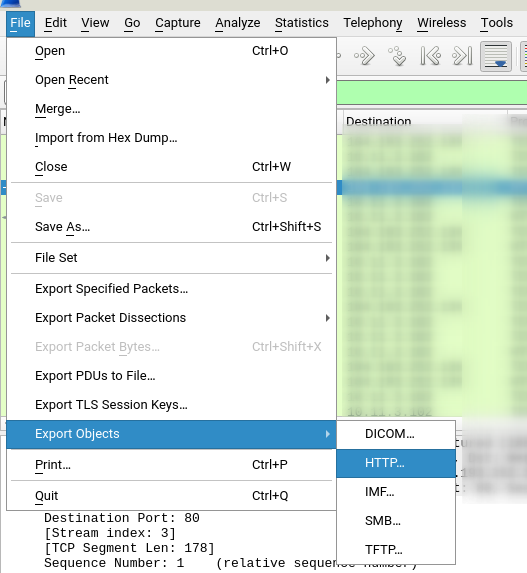
Task: Choose DICOM… in Export Objects submenu
Action: click(396, 434)
